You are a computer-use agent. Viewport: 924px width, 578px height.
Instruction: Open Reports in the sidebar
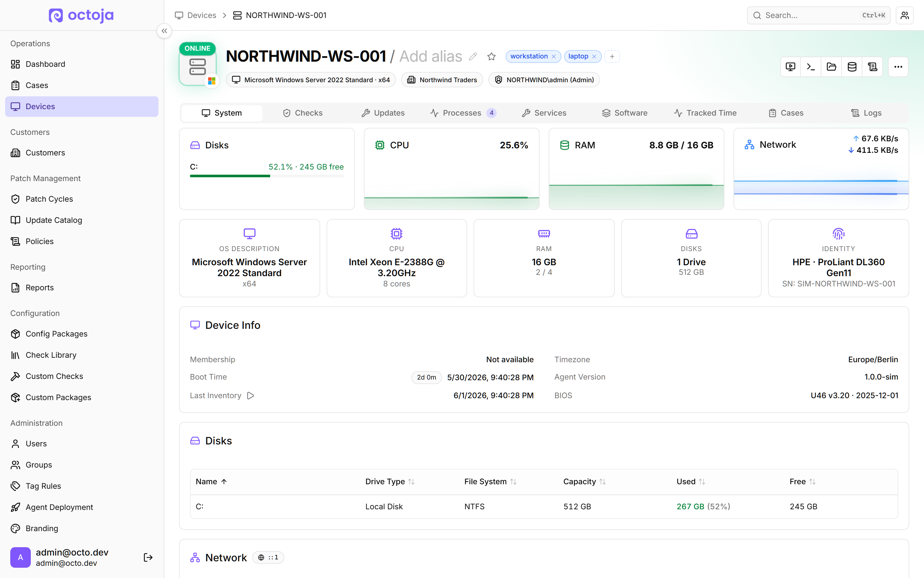click(82, 288)
